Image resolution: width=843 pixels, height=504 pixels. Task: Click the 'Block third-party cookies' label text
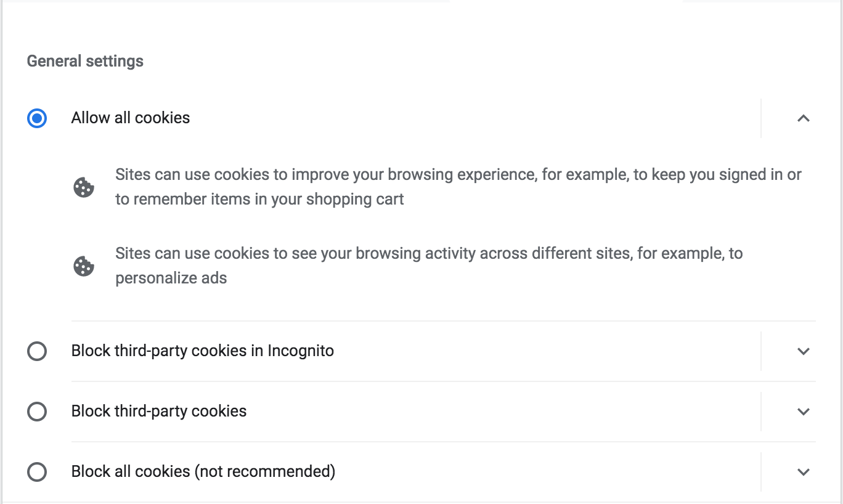pyautogui.click(x=159, y=411)
